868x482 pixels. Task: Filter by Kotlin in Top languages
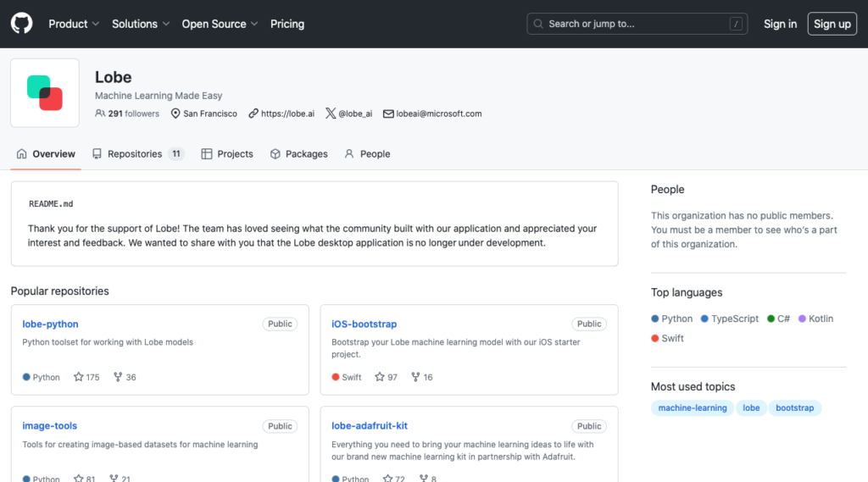pos(815,319)
